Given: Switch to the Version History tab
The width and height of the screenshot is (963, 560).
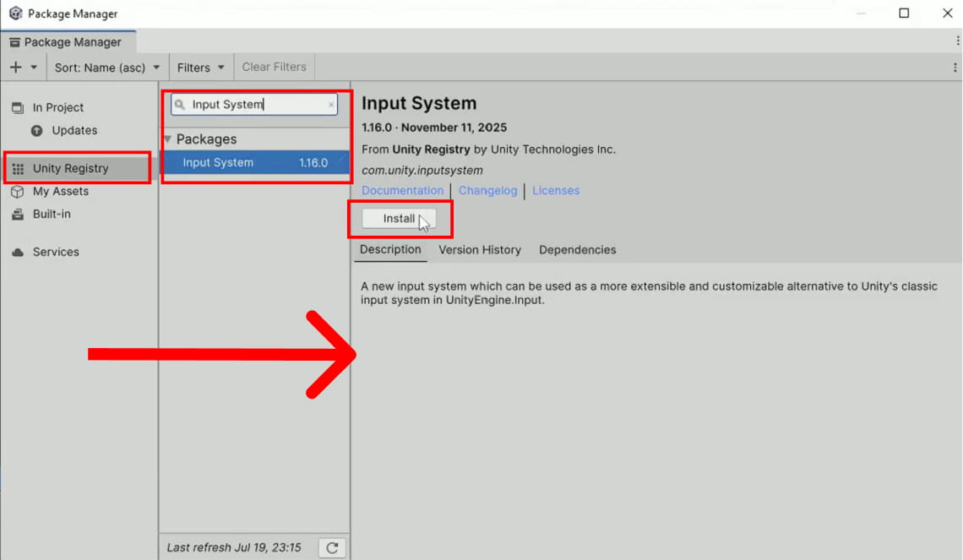Looking at the screenshot, I should (480, 250).
